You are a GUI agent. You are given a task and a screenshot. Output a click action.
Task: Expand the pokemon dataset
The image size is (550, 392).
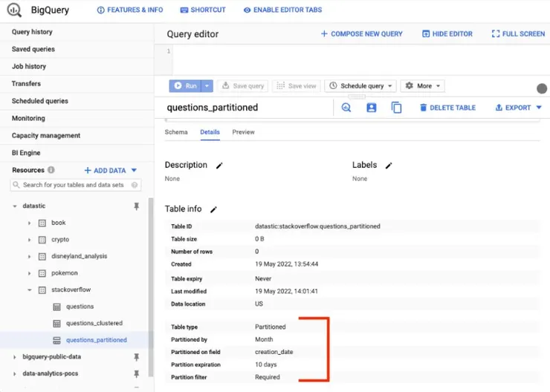click(30, 273)
